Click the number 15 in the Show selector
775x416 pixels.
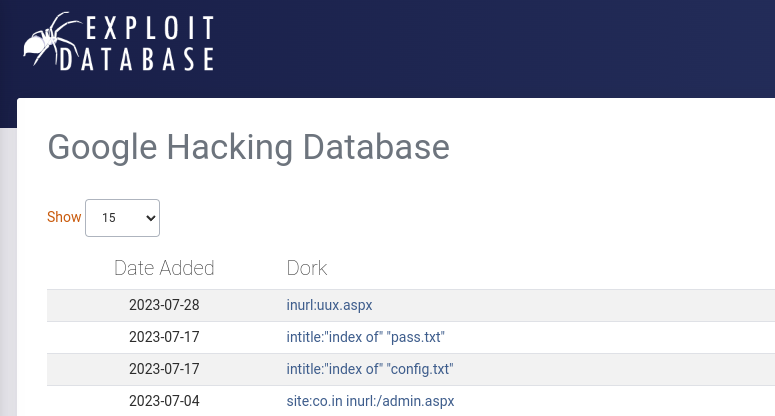click(109, 217)
